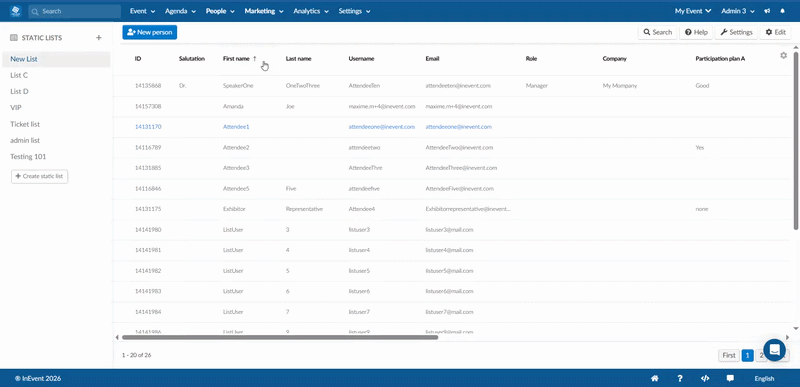Image resolution: width=800 pixels, height=387 pixels.
Task: Click the footer comment icon
Action: pos(730,378)
